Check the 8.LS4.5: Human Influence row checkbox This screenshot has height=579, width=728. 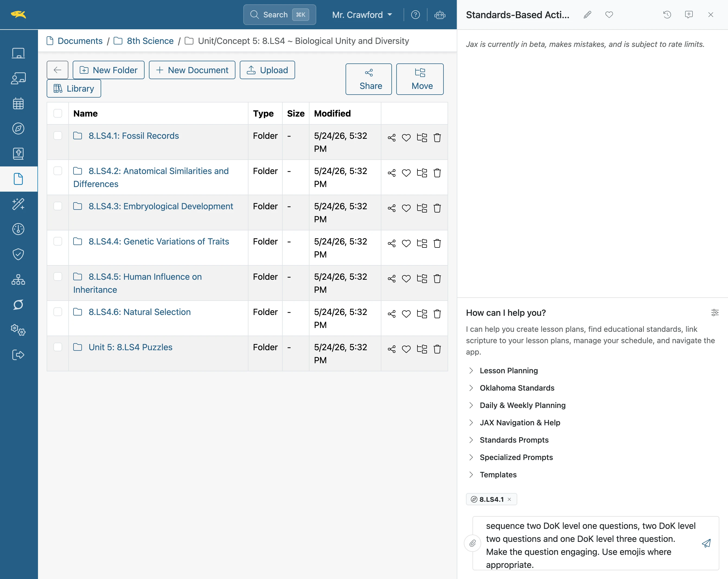tap(58, 276)
